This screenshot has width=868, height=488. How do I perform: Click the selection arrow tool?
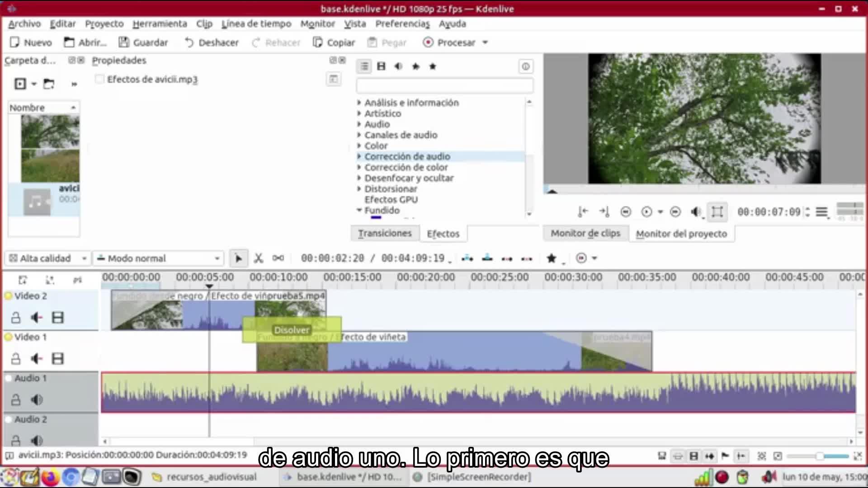coord(238,258)
